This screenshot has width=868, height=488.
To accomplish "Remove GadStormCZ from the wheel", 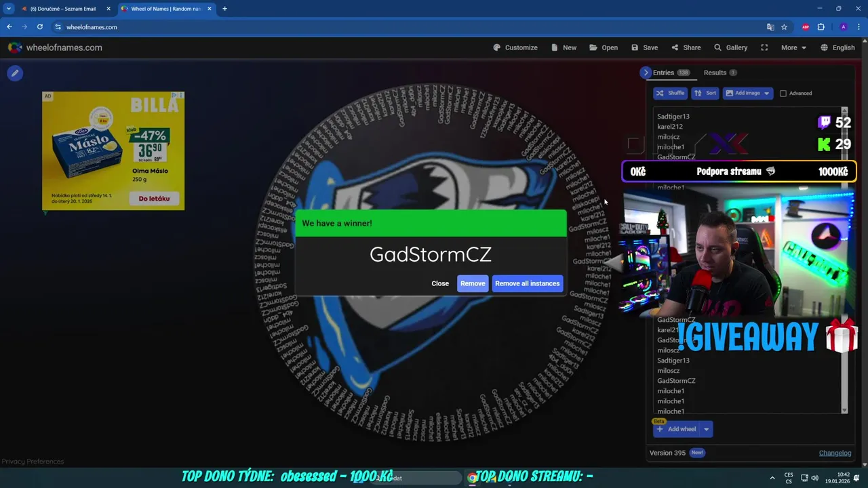I will pos(473,283).
